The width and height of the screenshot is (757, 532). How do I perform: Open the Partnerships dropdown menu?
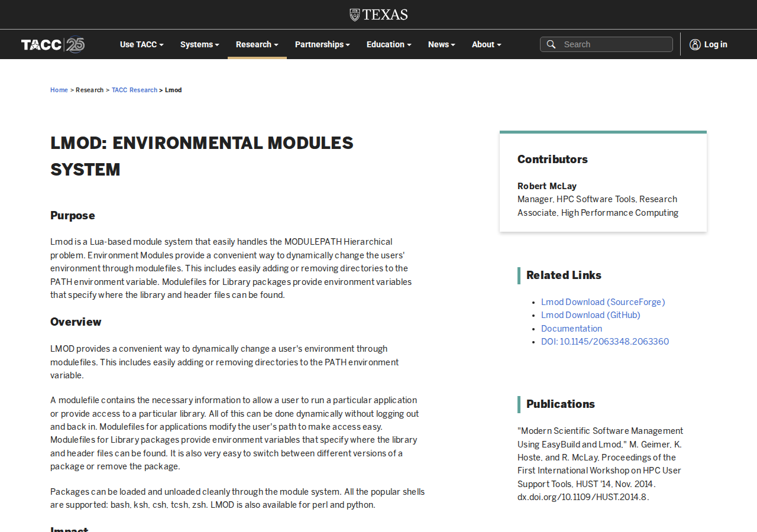coord(322,44)
